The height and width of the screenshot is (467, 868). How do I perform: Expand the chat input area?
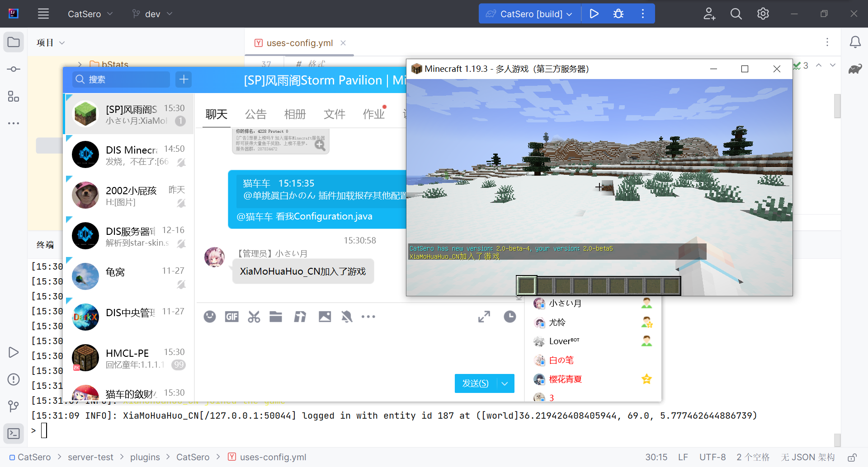[x=484, y=317]
